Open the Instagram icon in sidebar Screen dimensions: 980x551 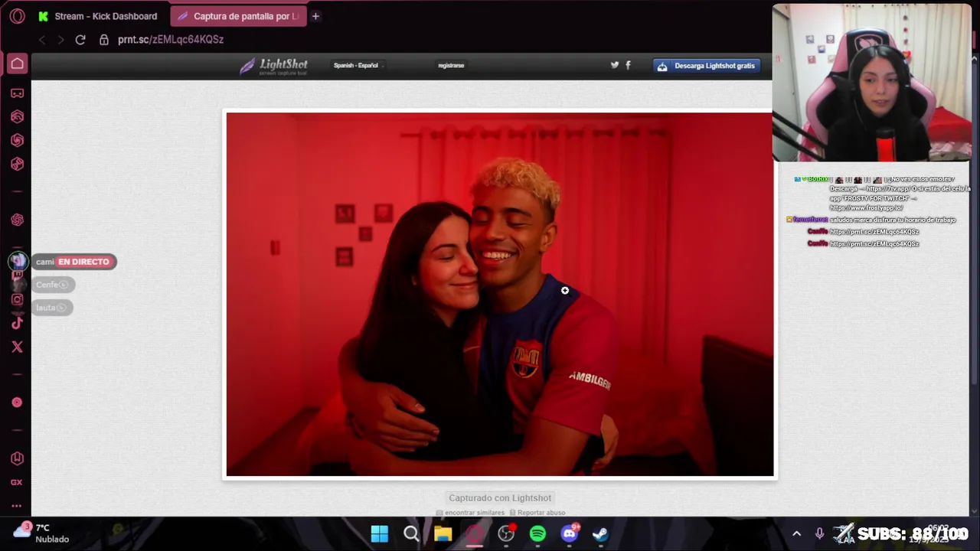coord(17,299)
